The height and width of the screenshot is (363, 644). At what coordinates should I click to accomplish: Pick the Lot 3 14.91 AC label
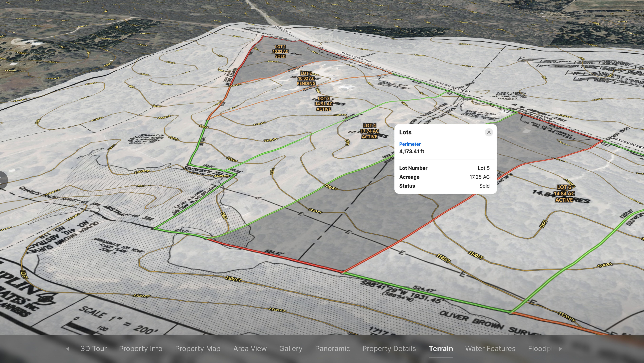click(x=324, y=104)
